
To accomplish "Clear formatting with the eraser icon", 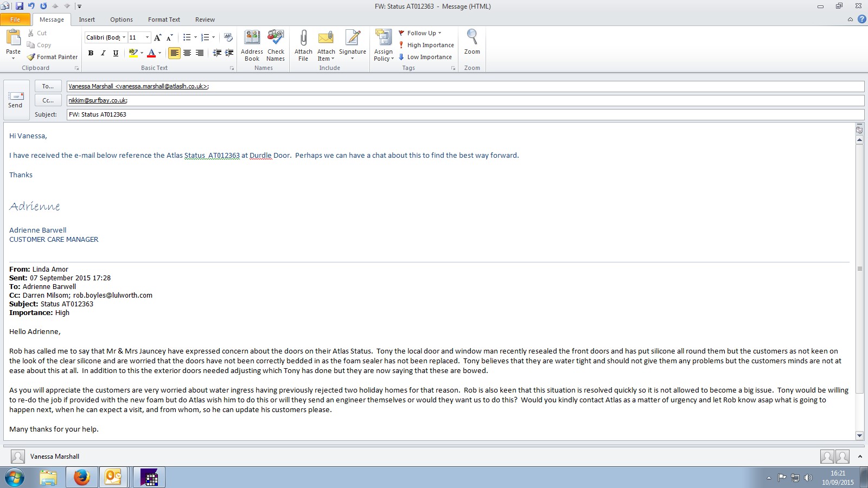I will (228, 37).
